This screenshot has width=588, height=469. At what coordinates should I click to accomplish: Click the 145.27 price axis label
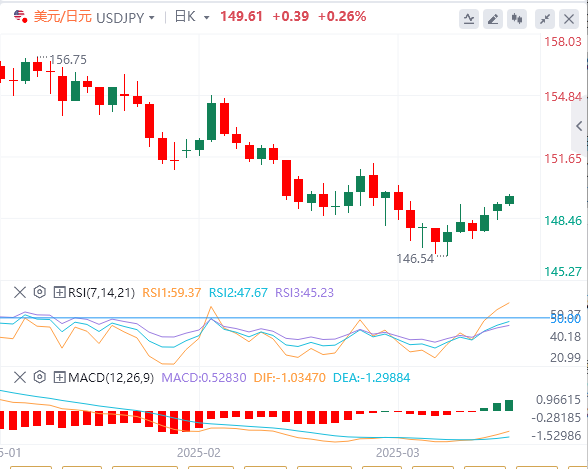(563, 271)
